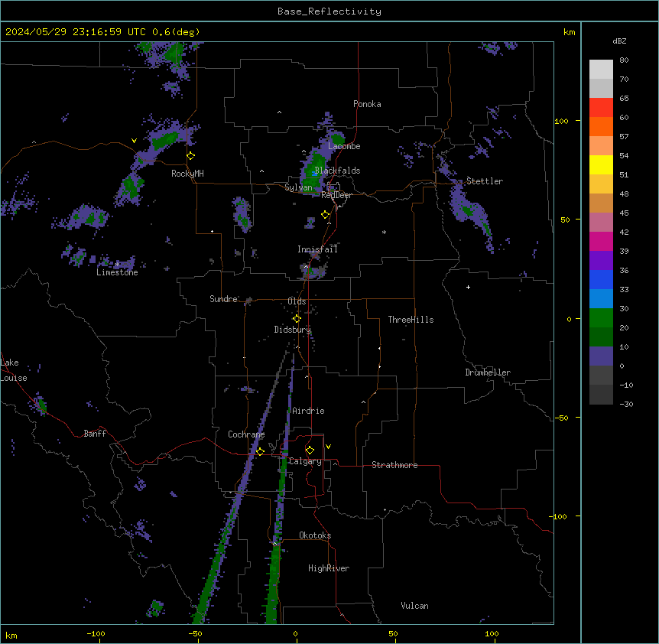Click the Limestone map label
Image resolution: width=659 pixels, height=644 pixels.
[117, 272]
